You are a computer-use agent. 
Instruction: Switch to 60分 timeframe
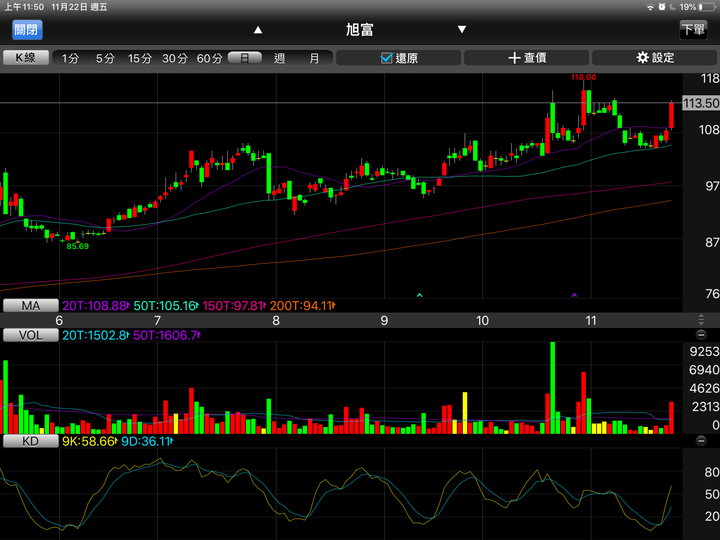point(209,58)
